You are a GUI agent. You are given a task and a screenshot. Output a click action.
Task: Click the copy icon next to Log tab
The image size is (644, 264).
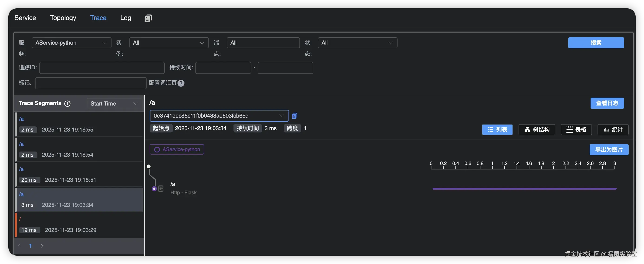coord(148,18)
